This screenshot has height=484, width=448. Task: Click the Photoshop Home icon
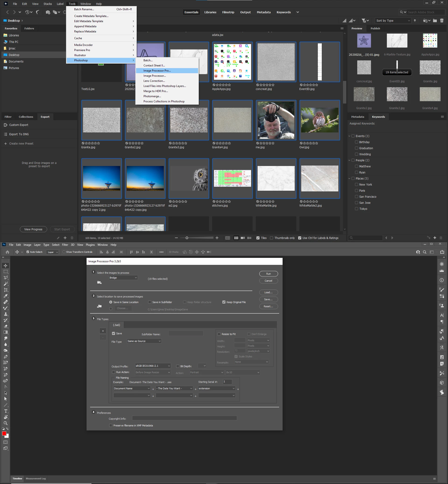coord(7,252)
